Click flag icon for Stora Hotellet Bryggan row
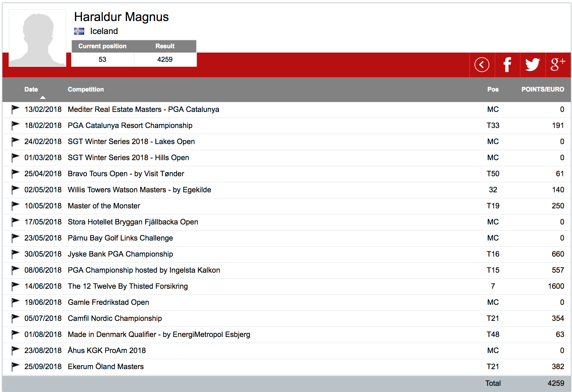 pyautogui.click(x=15, y=222)
